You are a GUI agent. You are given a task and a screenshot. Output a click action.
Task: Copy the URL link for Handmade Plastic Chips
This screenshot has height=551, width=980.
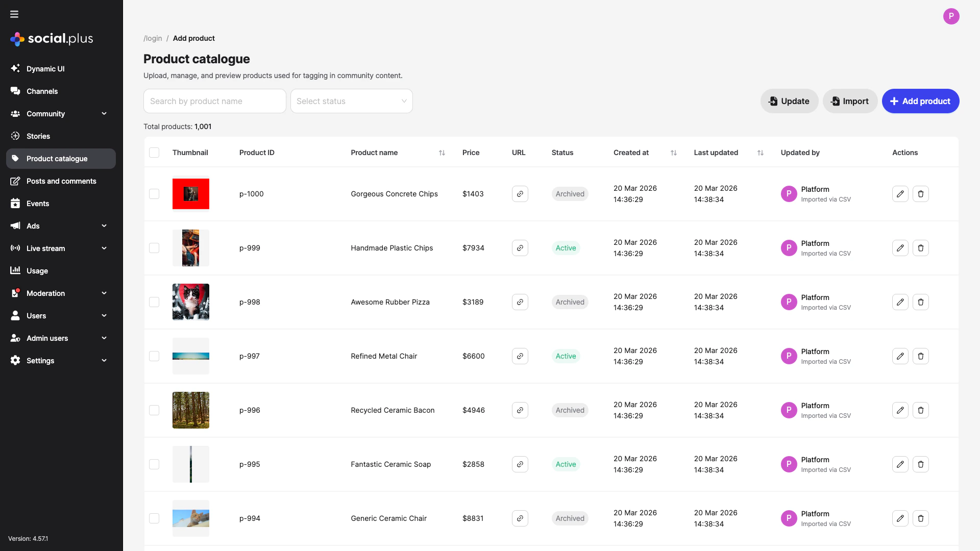pos(520,248)
